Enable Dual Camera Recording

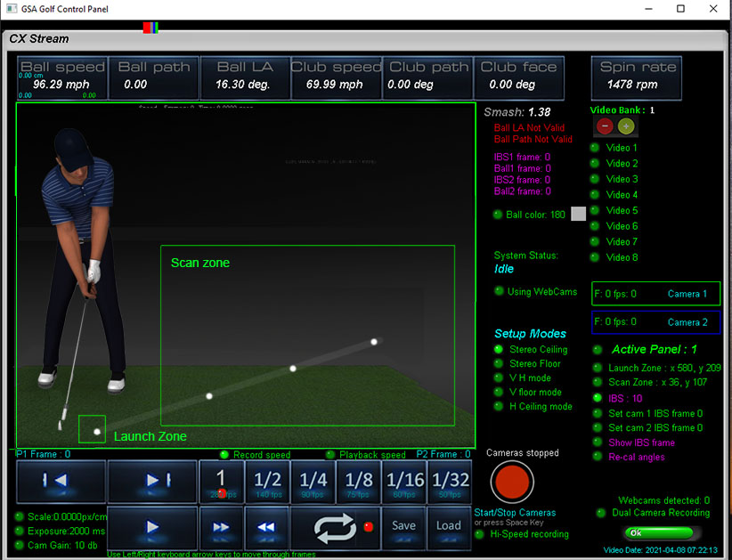tap(653, 513)
